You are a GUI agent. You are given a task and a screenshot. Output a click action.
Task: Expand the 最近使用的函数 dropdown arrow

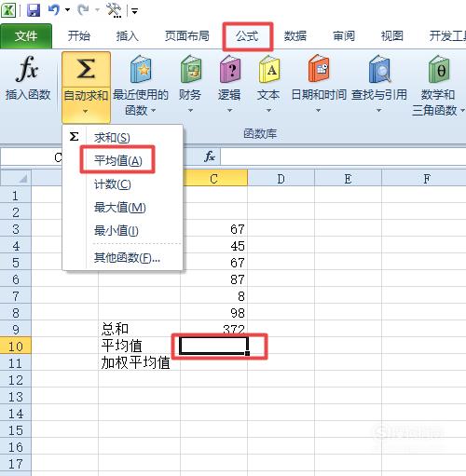point(154,110)
